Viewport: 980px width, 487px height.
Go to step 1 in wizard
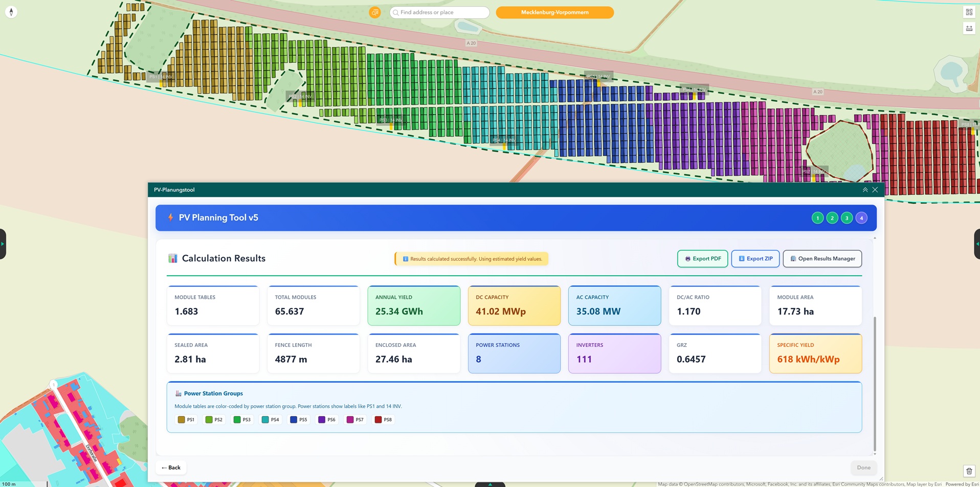(x=817, y=218)
